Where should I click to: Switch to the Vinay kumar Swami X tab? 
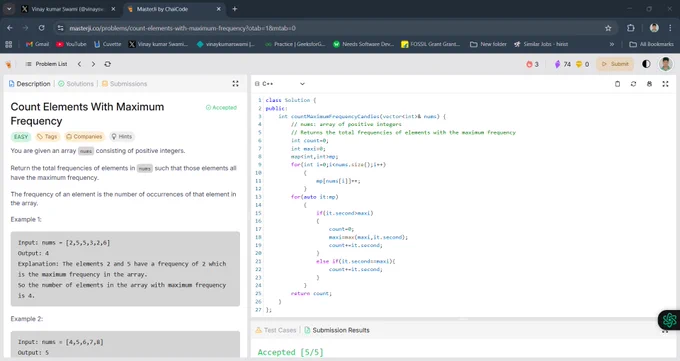[x=69, y=9]
